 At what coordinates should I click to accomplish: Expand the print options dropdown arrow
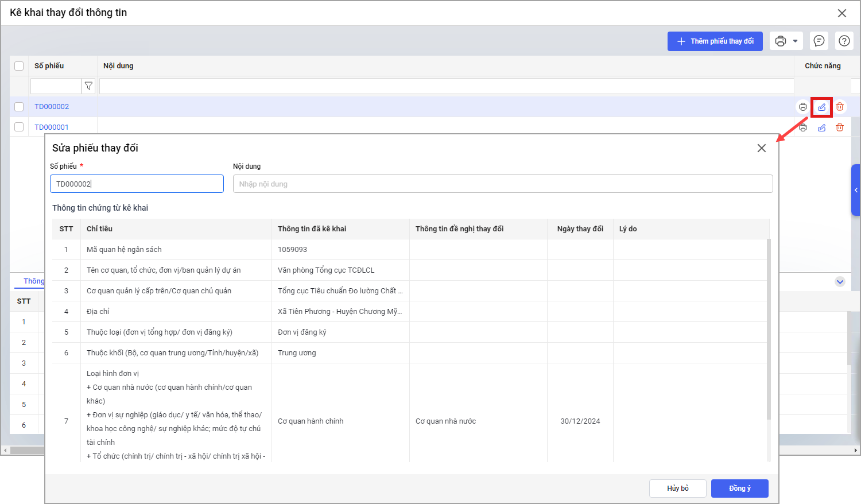click(795, 41)
